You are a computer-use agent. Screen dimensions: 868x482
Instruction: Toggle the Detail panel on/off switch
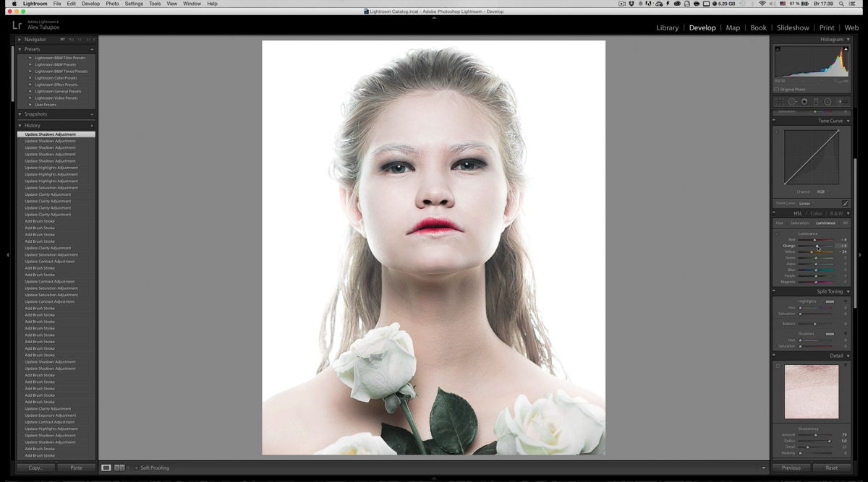775,356
